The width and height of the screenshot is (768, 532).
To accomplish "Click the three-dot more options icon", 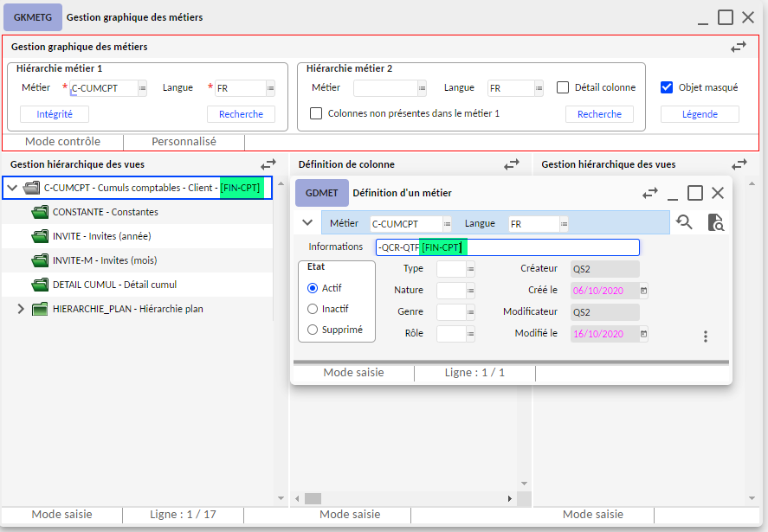I will tap(706, 337).
